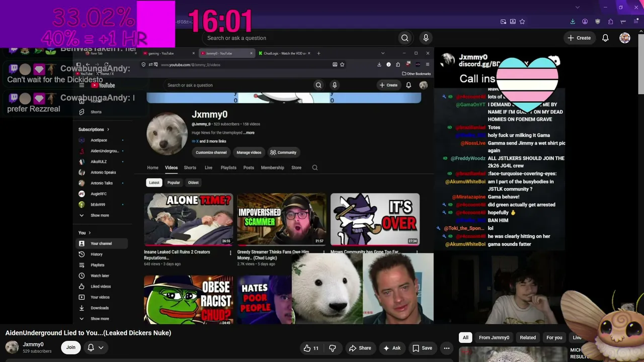Viewport: 644px width, 362px height.
Task: Open options for the Greedy Streamer video
Action: (324, 252)
